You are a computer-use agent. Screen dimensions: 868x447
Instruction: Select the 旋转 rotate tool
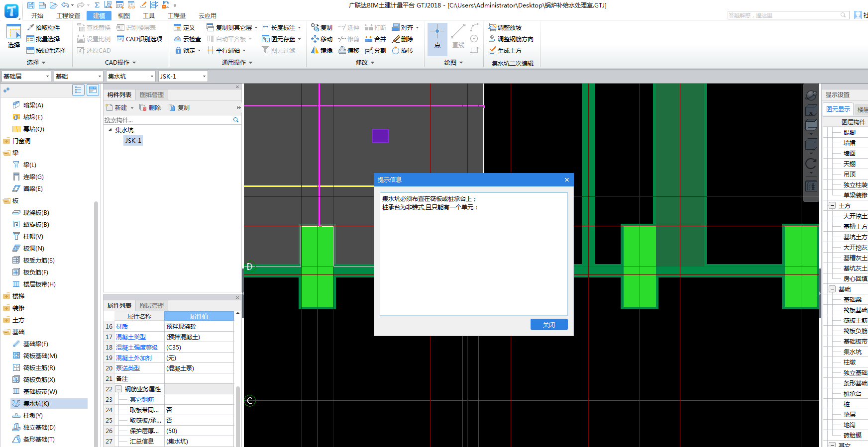(x=403, y=50)
